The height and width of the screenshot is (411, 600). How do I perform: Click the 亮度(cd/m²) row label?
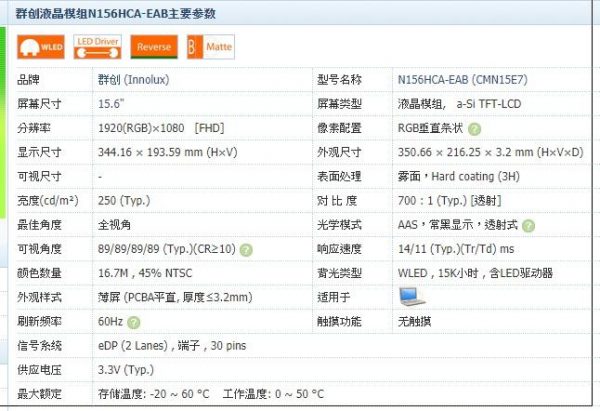(x=48, y=201)
